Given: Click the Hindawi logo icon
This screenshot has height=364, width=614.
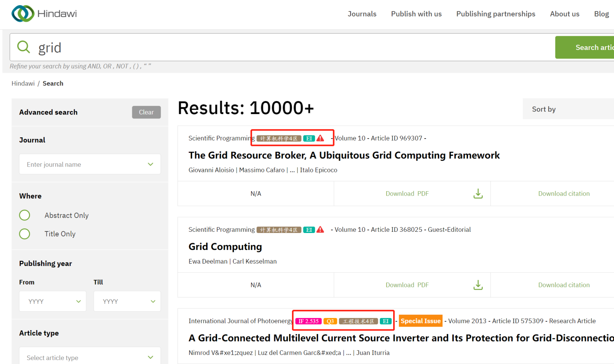Looking at the screenshot, I should [x=23, y=14].
